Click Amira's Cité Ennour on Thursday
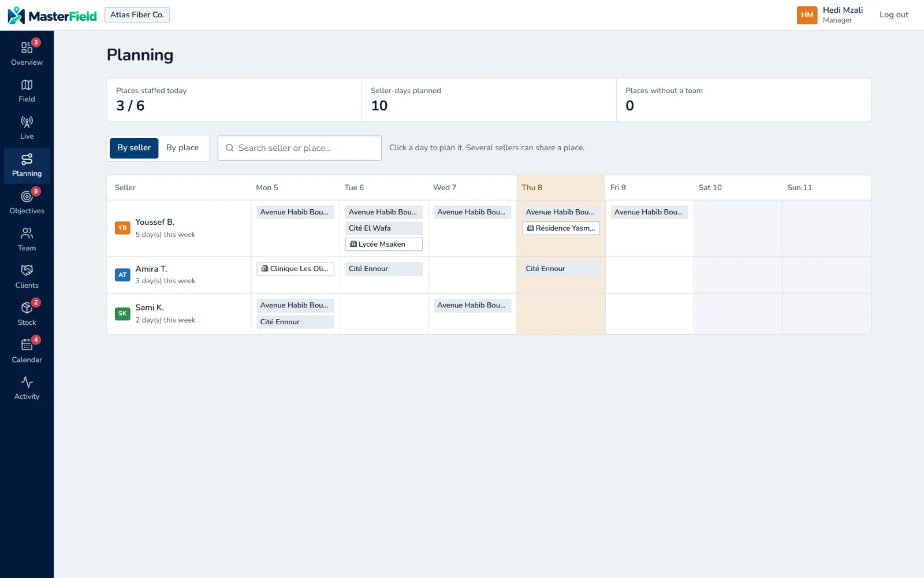 pos(561,269)
